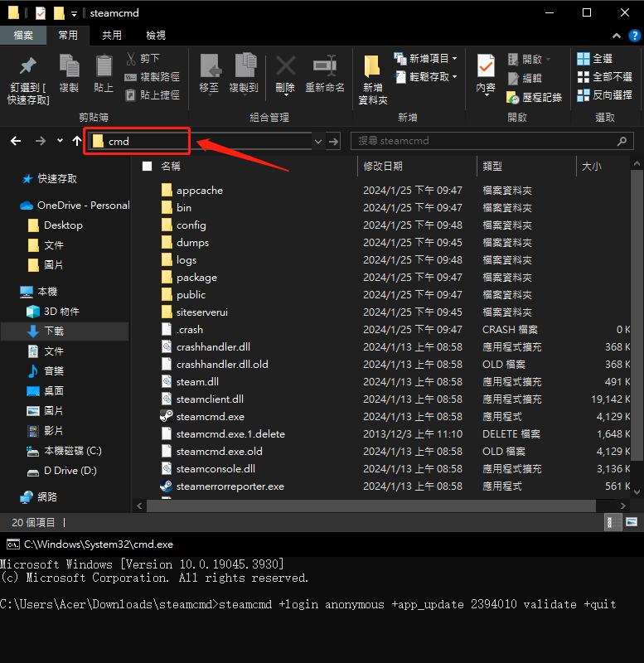Viewport: 644px width, 663px height.
Task: Sort by the Name (名稱) column header
Action: click(x=171, y=167)
